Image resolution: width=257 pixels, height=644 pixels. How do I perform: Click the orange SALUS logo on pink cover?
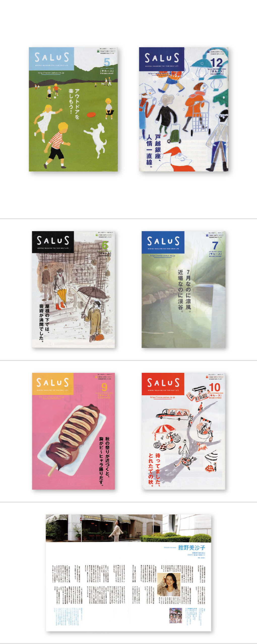[x=53, y=384]
